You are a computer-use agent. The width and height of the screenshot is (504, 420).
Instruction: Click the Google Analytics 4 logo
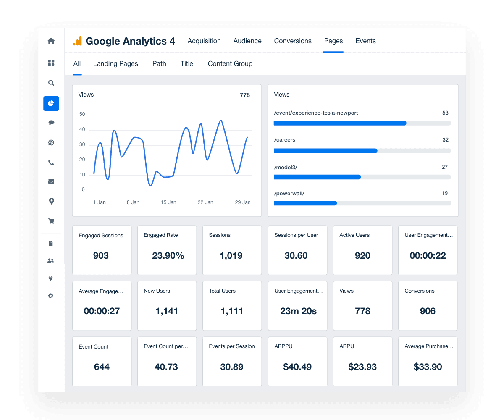[x=123, y=41]
